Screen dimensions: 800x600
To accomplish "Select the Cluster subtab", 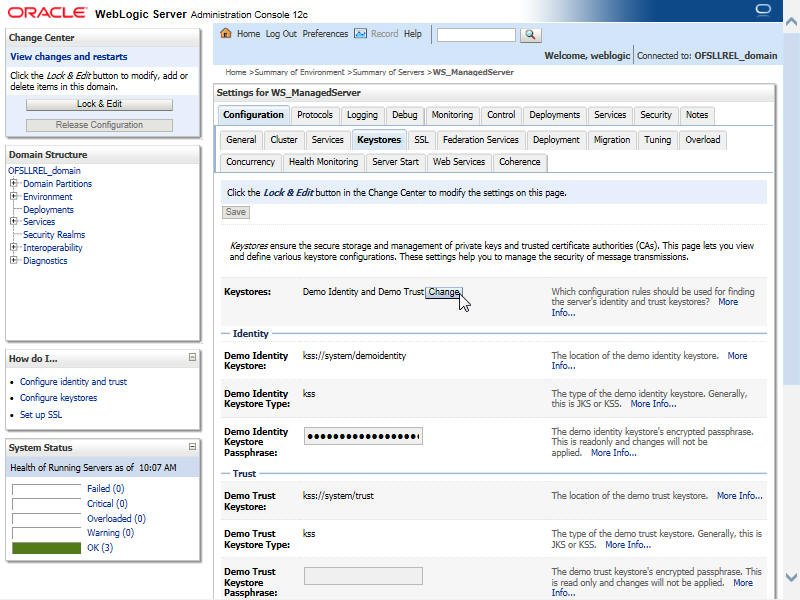I will tap(284, 140).
